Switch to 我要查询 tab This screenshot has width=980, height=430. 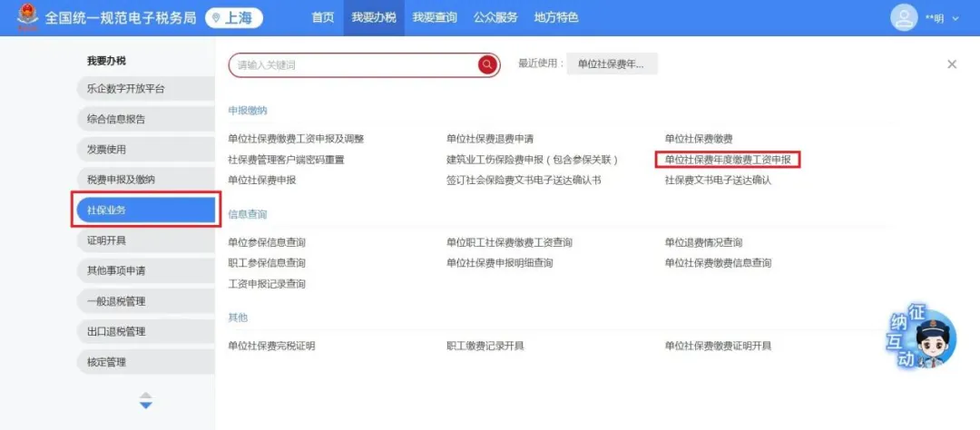tap(434, 17)
